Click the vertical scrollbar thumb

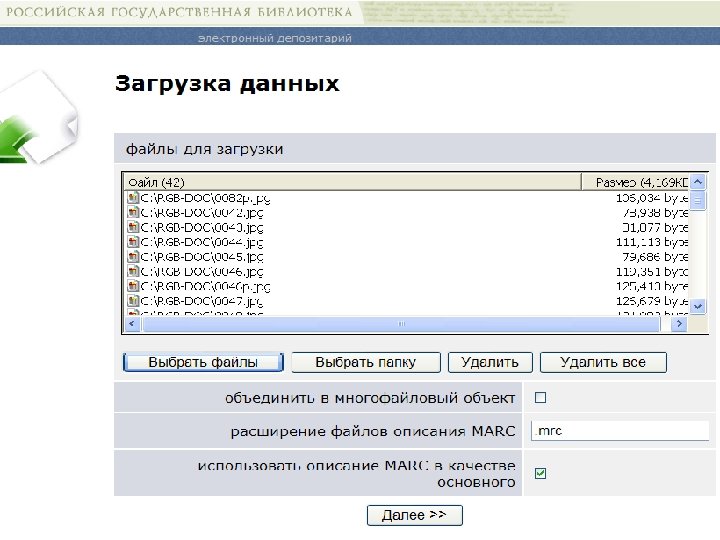click(698, 200)
